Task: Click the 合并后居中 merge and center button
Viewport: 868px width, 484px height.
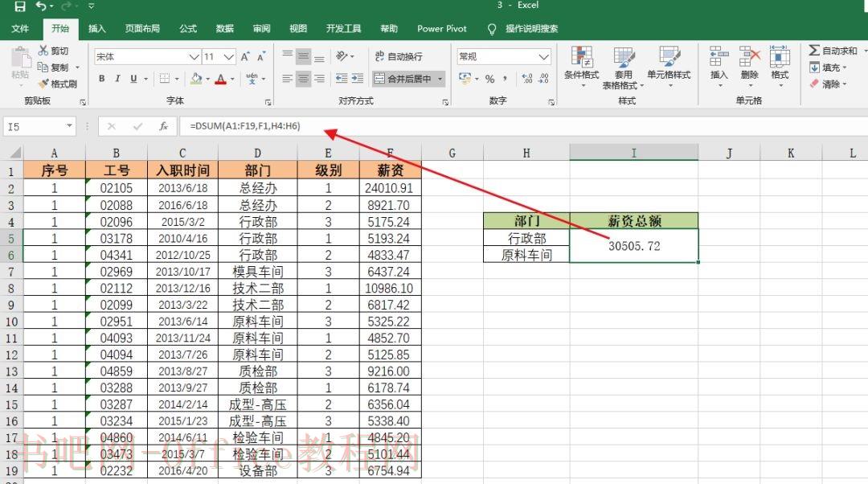Action: 403,79
